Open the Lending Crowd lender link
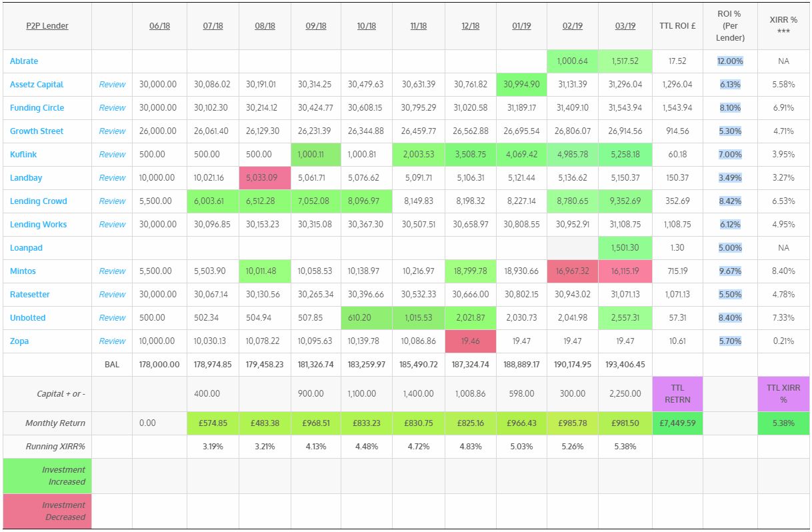 [x=39, y=201]
